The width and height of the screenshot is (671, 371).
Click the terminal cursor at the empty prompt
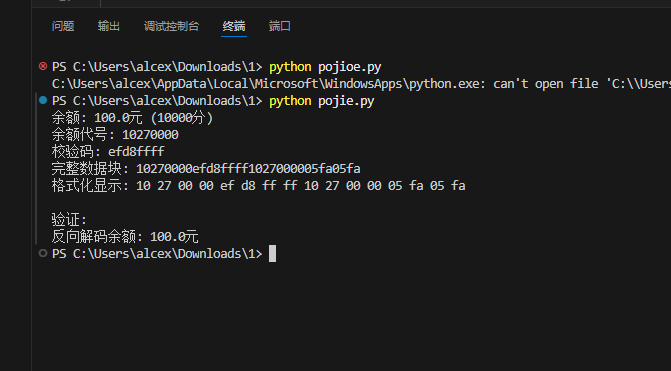coord(272,254)
